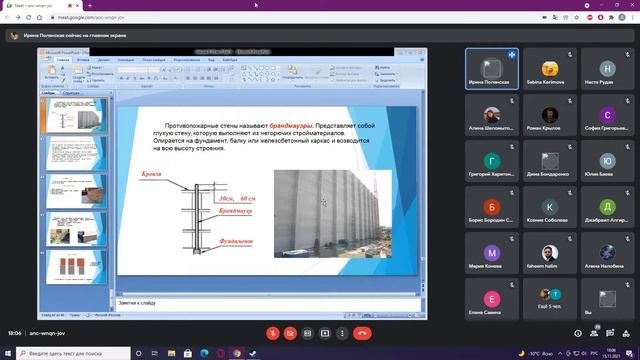Click the Заметки к слайду notes field

[x=269, y=304]
